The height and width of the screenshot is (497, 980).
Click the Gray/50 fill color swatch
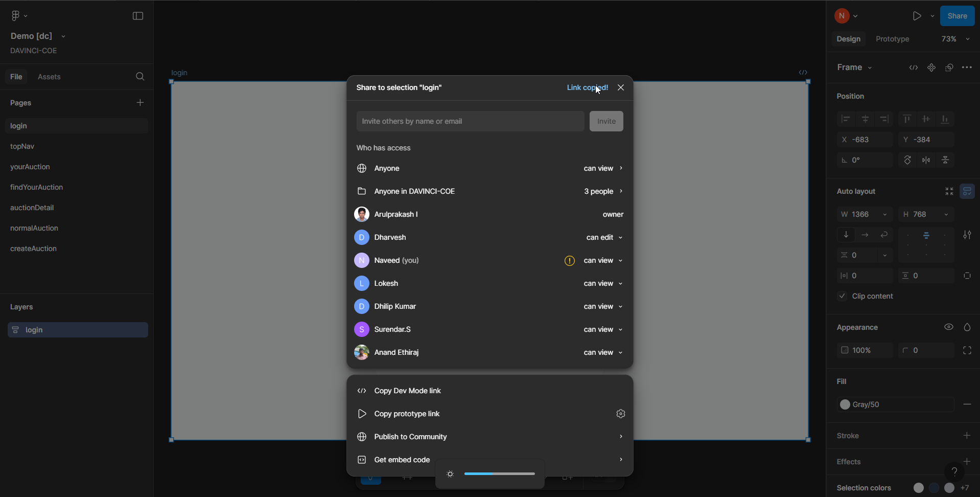[845, 404]
